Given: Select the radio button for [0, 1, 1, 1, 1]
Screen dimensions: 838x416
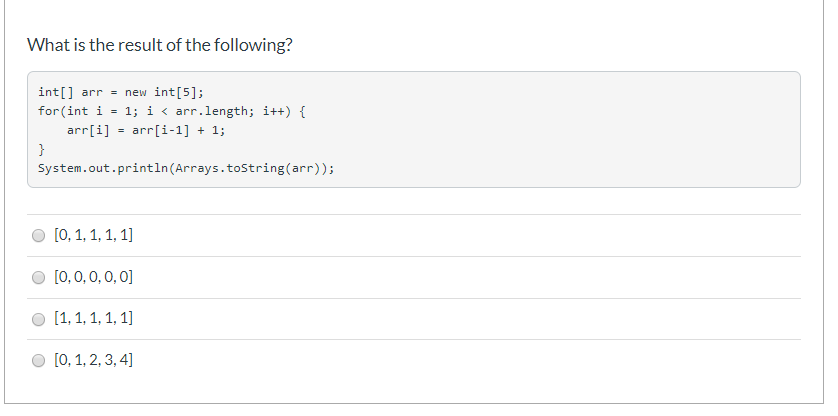Looking at the screenshot, I should [39, 236].
